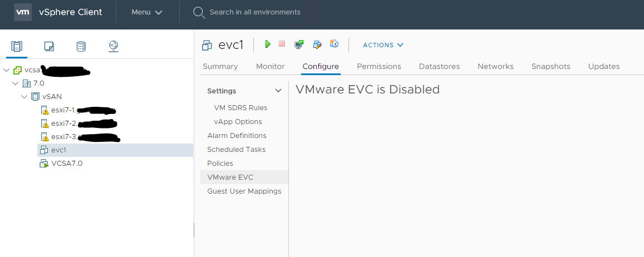This screenshot has width=644, height=257.
Task: Open the Storage inventory view
Action: pyautogui.click(x=81, y=47)
